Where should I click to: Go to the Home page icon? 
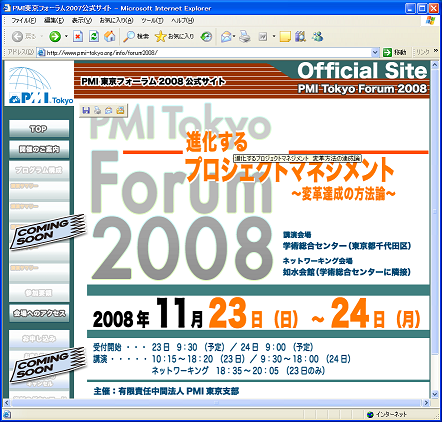109,36
